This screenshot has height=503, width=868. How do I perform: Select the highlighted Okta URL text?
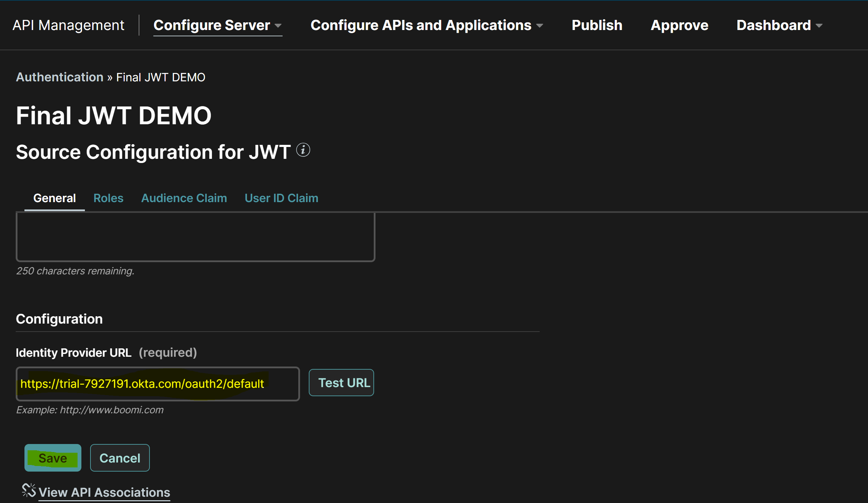point(142,384)
